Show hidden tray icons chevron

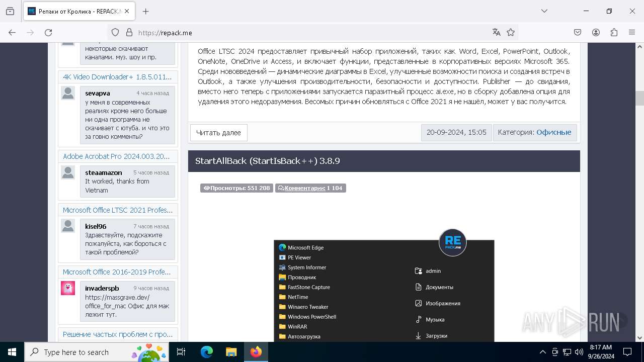click(542, 352)
